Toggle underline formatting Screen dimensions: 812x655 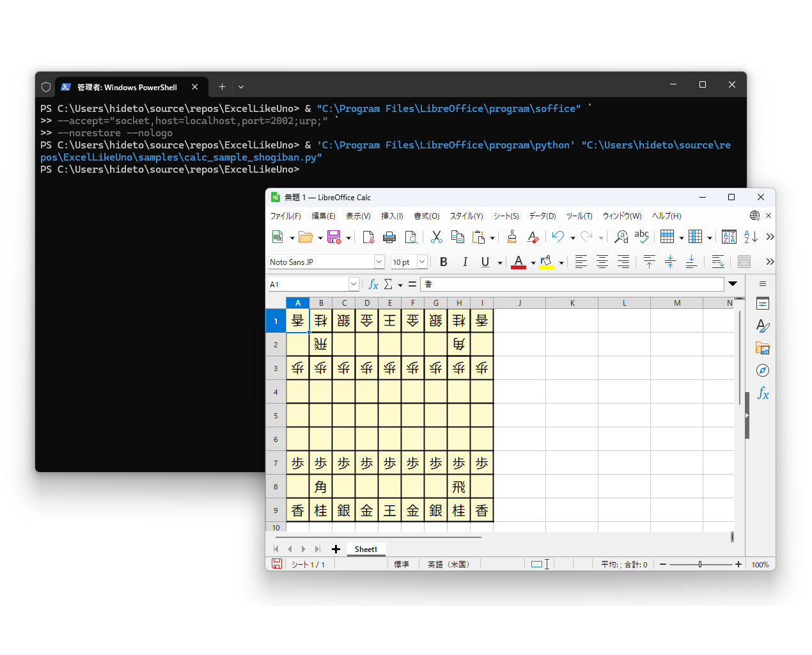point(484,262)
